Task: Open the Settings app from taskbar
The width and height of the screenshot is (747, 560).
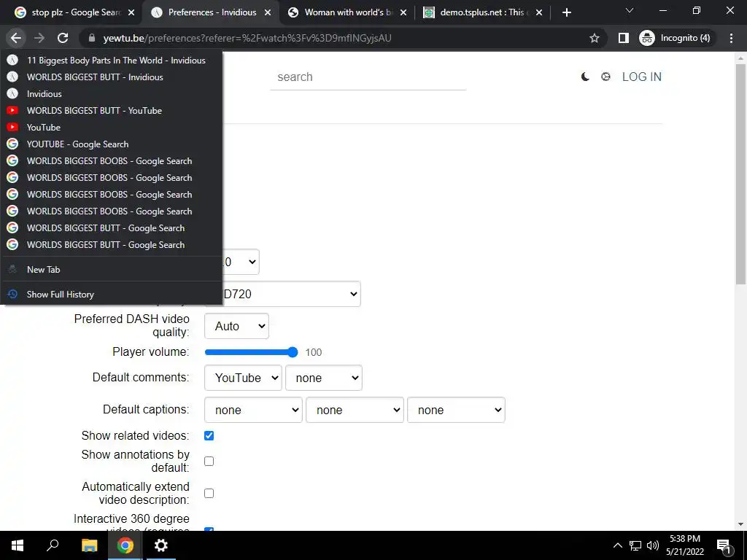Action: click(161, 545)
